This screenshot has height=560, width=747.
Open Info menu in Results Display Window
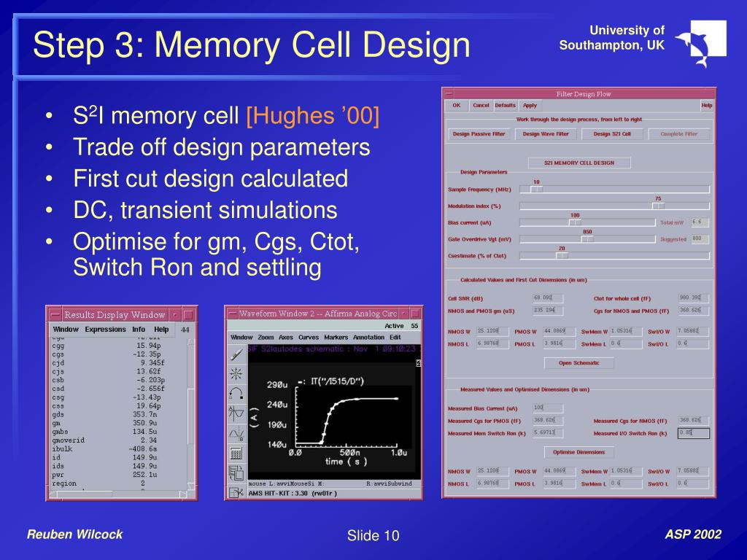click(139, 330)
